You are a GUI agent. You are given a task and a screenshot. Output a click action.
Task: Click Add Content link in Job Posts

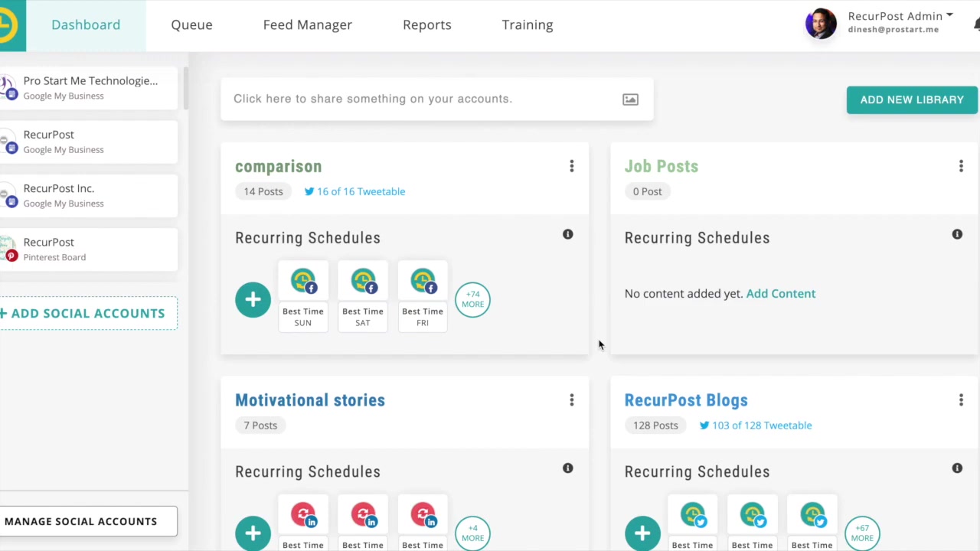(781, 294)
